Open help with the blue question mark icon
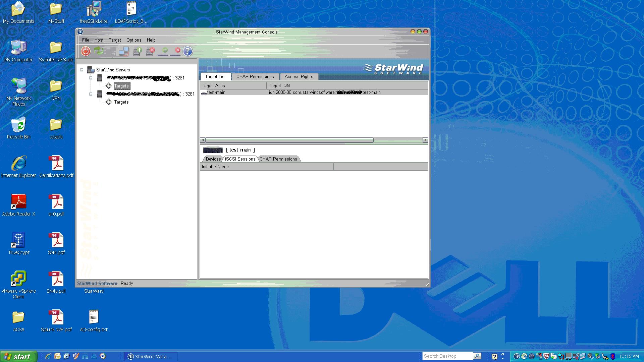The height and width of the screenshot is (362, 644). (x=188, y=51)
